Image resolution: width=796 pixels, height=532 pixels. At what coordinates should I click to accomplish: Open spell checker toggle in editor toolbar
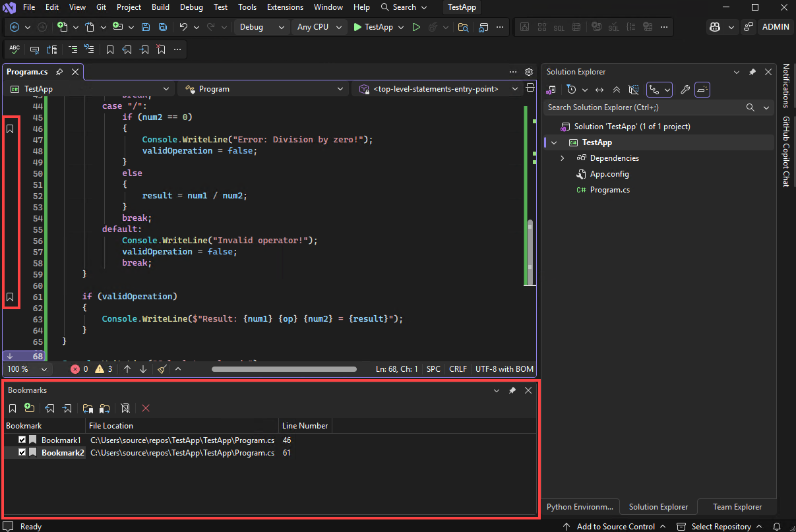15,49
